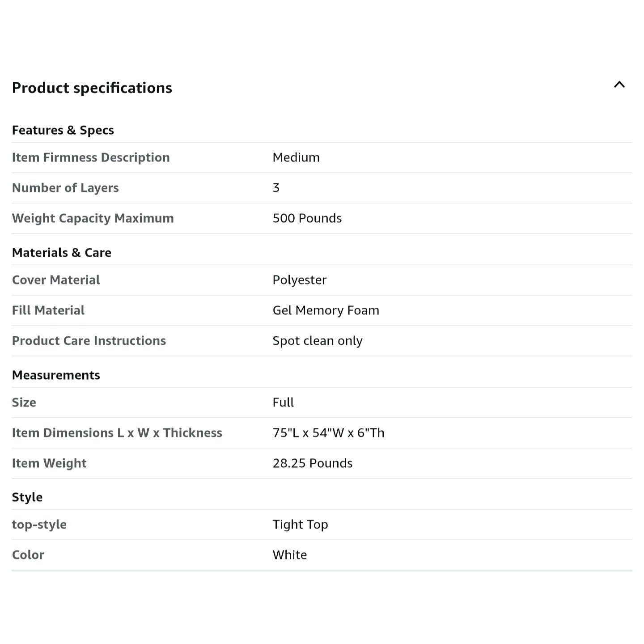The width and height of the screenshot is (644, 644).
Task: Collapse the Product specifications chevron
Action: (x=619, y=85)
